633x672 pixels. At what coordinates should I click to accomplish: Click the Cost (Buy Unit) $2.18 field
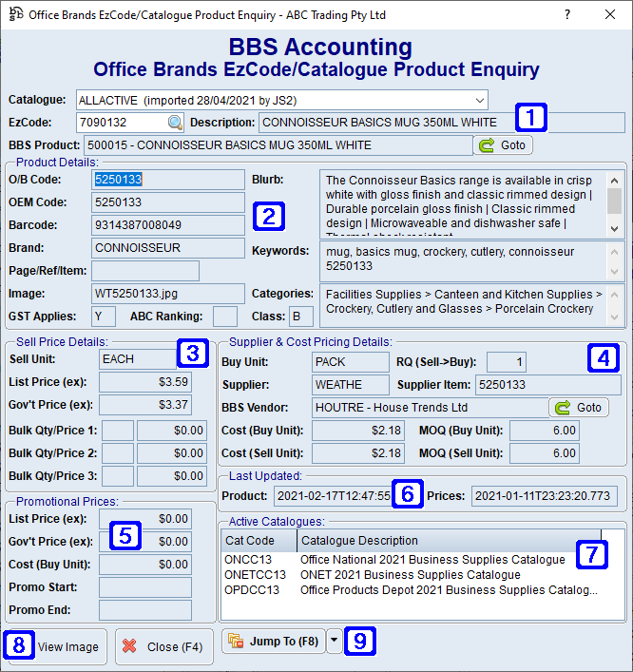coord(358,431)
